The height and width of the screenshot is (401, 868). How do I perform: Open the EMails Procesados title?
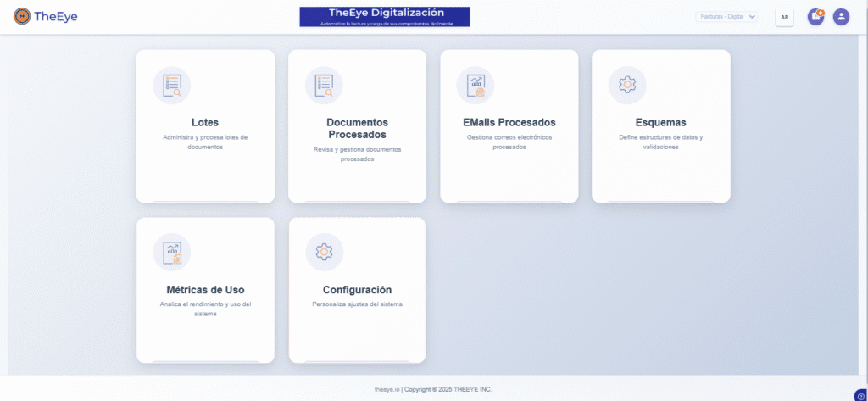(509, 122)
